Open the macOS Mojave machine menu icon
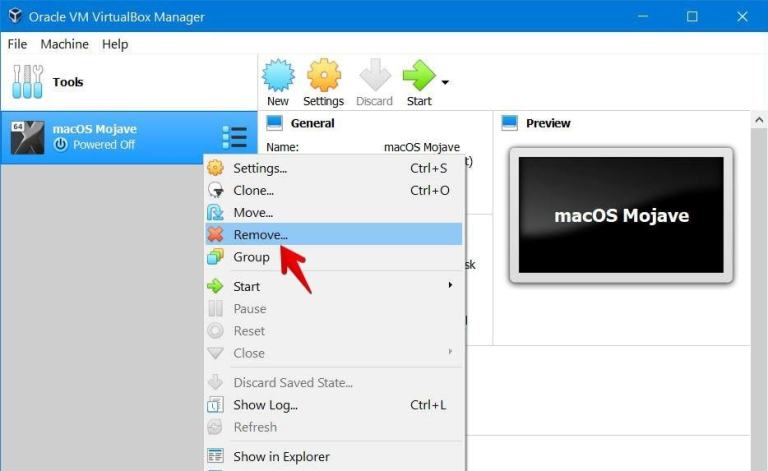Image resolution: width=768 pixels, height=471 pixels. (235, 137)
